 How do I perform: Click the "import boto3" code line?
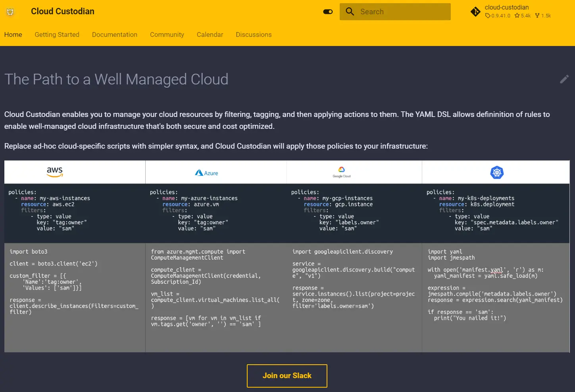29,252
